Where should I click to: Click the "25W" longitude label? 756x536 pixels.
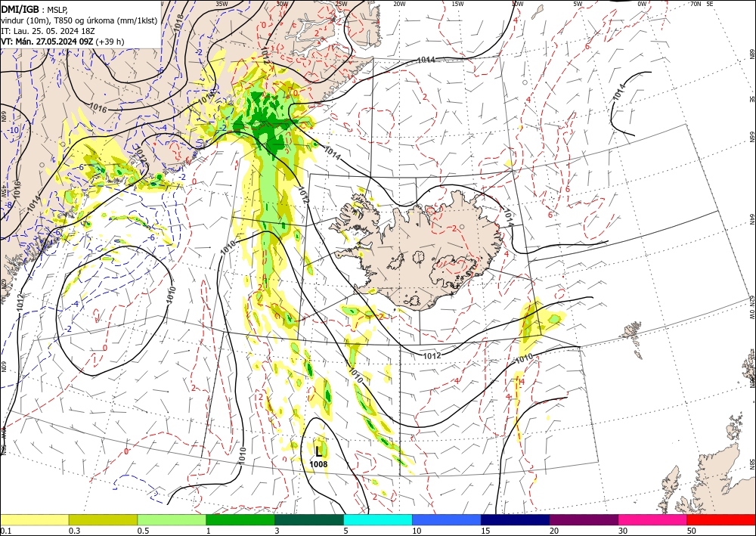(x=341, y=4)
